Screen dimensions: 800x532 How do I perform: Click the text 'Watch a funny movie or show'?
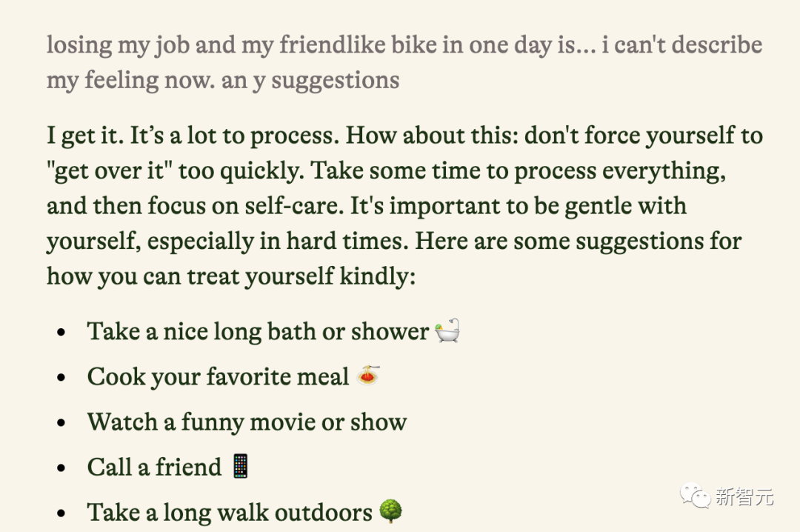(x=247, y=422)
